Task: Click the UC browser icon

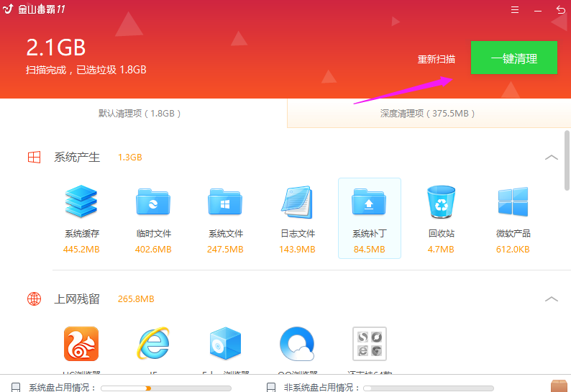Action: coord(81,344)
